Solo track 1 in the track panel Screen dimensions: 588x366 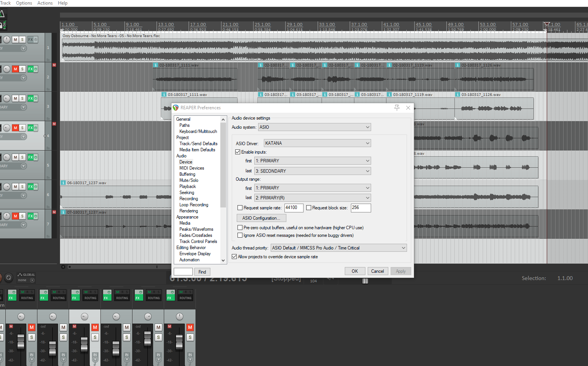click(23, 40)
